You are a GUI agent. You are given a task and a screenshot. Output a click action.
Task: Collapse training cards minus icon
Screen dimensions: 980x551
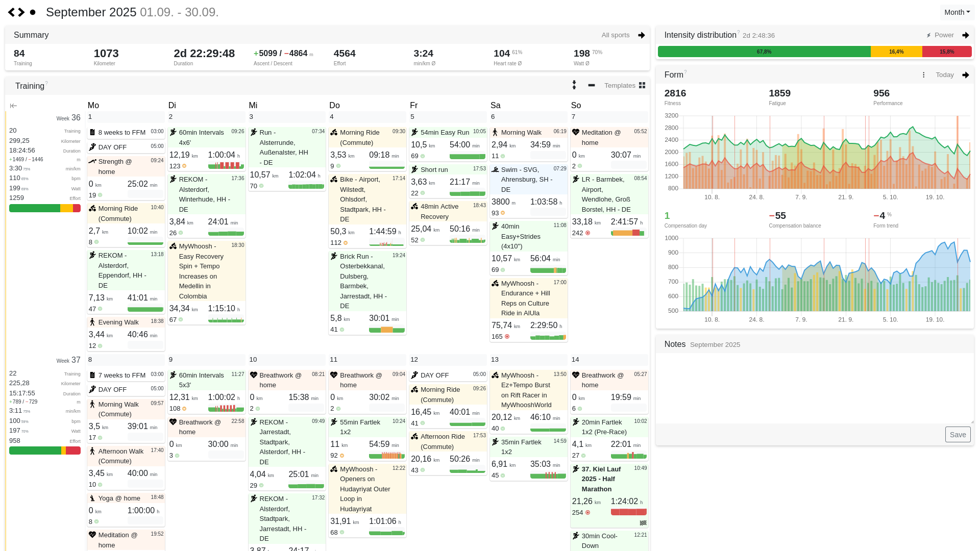[592, 85]
